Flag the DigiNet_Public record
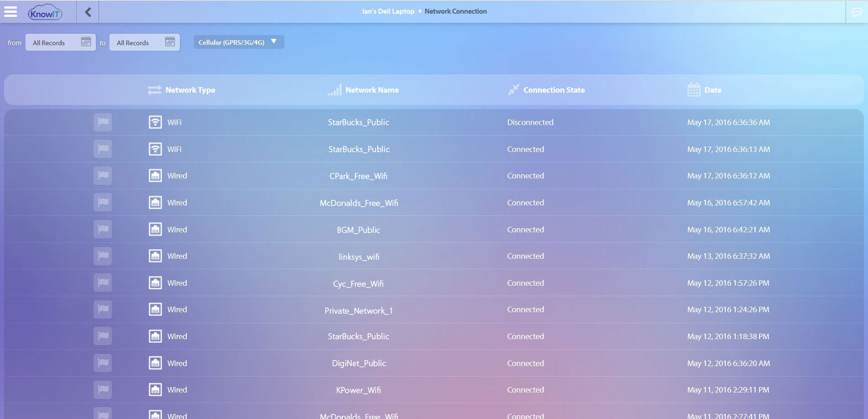This screenshot has width=868, height=419. [103, 363]
